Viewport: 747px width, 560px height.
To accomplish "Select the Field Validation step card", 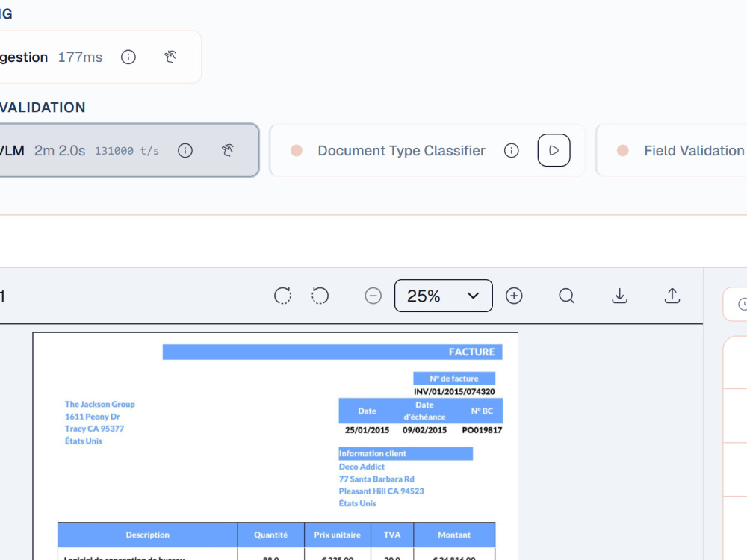I will (672, 151).
